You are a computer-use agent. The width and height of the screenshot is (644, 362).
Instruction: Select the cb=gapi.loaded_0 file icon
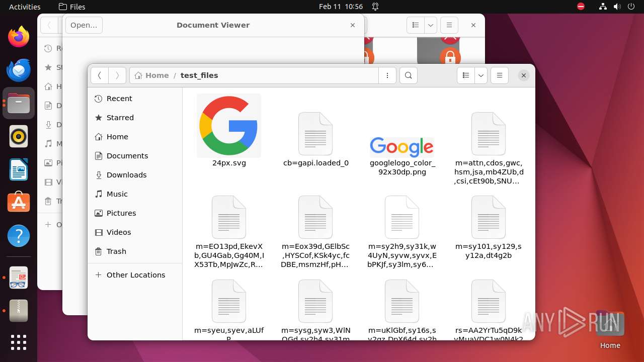coord(315,134)
